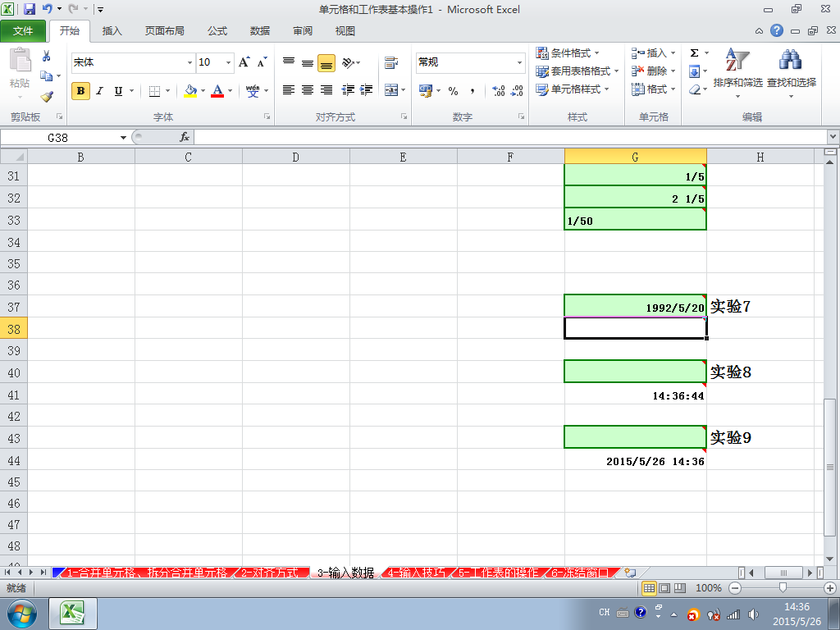Open borders dropdown arrow
The width and height of the screenshot is (840, 630).
[x=167, y=91]
